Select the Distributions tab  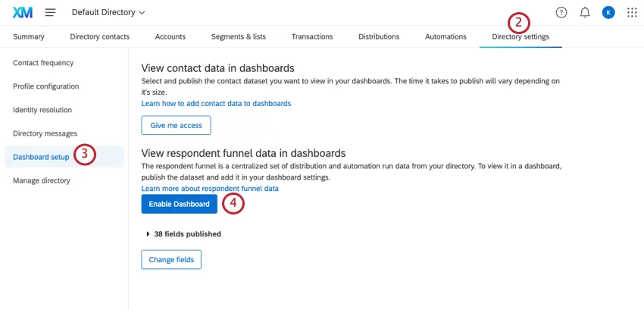click(x=379, y=36)
